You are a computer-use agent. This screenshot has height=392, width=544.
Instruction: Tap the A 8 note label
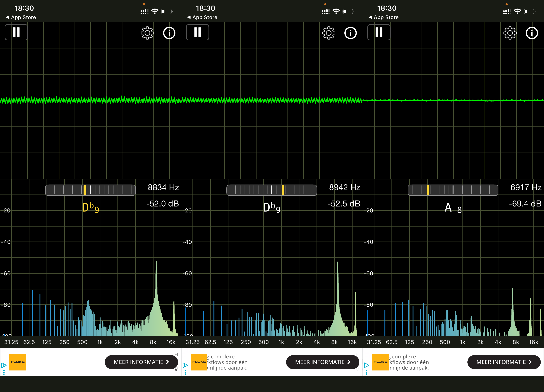pyautogui.click(x=453, y=208)
